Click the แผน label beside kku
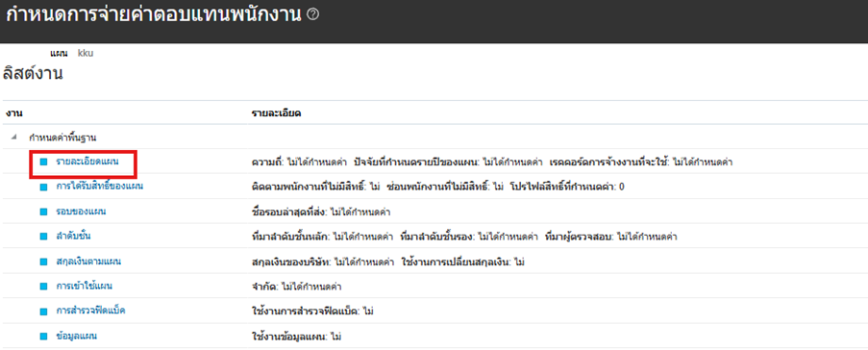 coord(58,53)
